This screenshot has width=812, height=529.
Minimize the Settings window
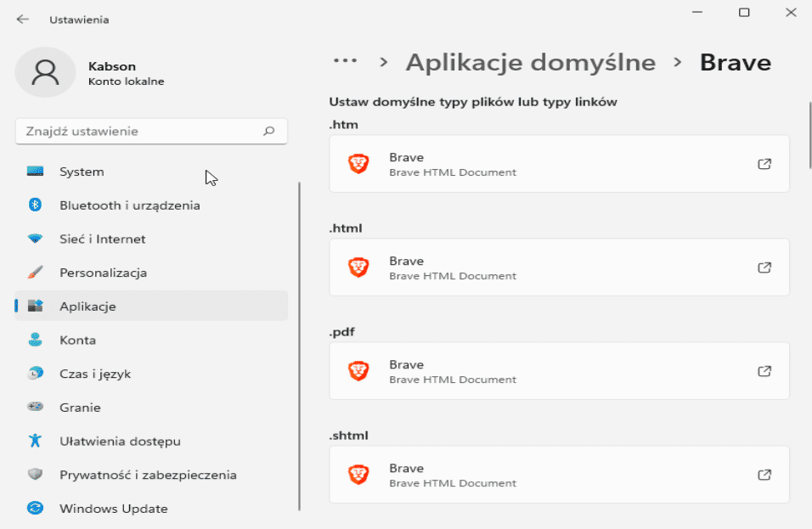[697, 13]
